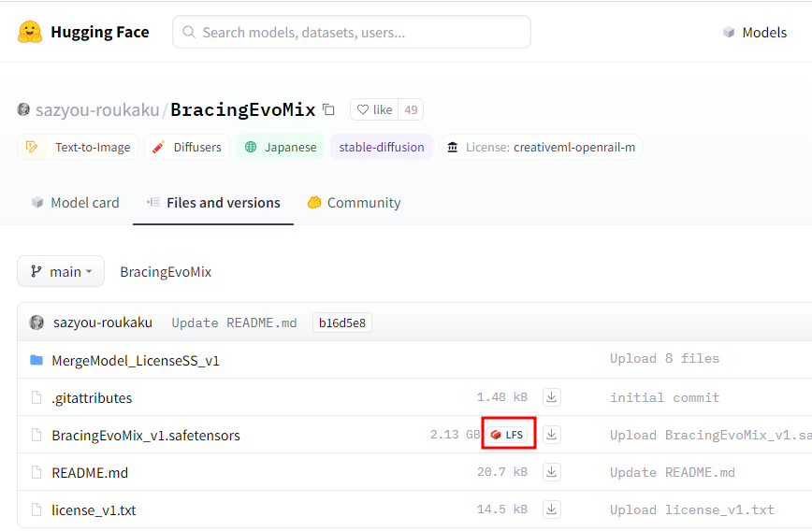This screenshot has height=531, width=812.
Task: Click the like count 49
Action: tap(411, 109)
